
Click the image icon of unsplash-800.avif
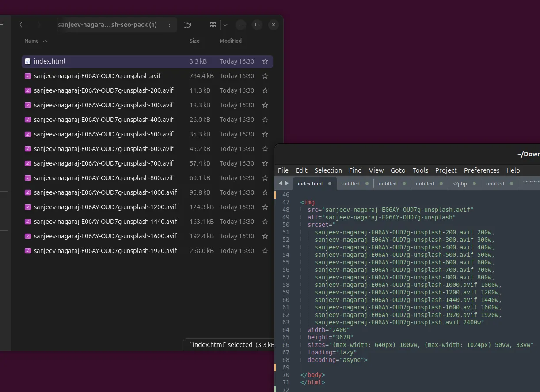[x=28, y=178]
